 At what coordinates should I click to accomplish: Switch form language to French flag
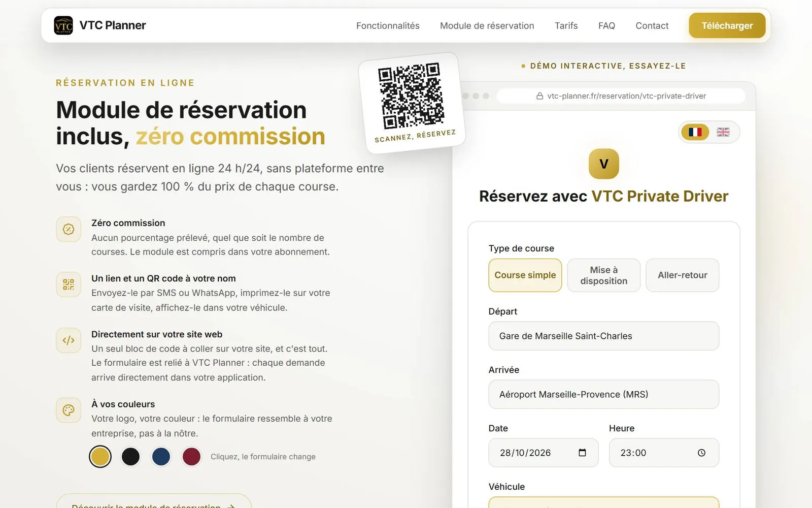pos(695,132)
